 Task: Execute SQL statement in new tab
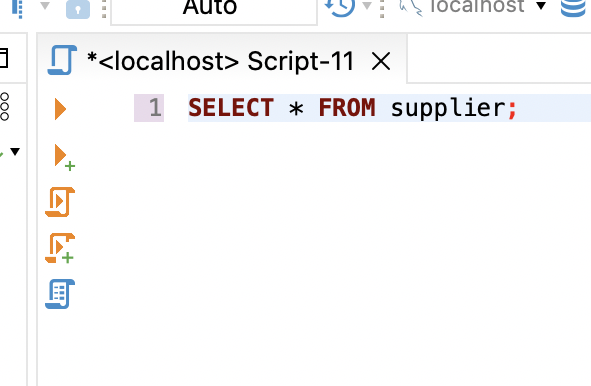tap(64, 157)
